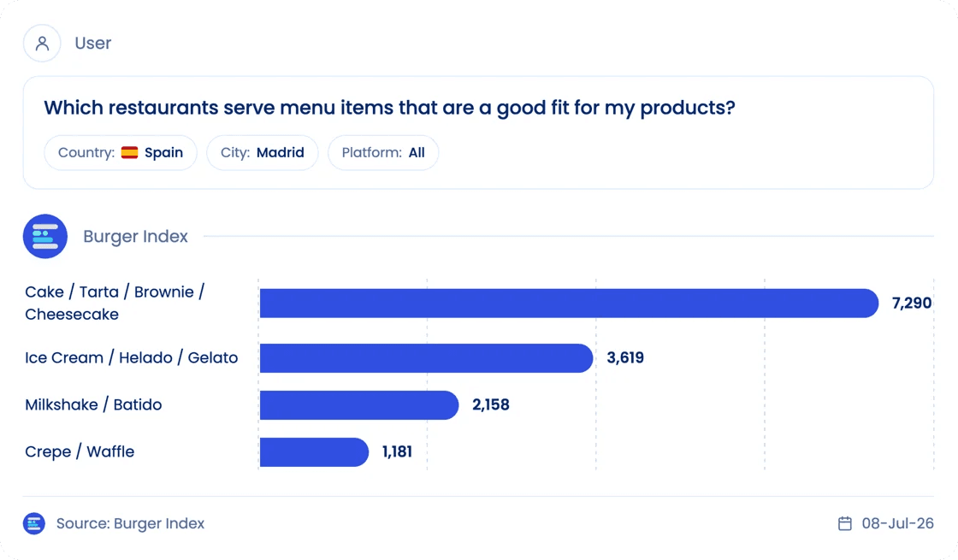The height and width of the screenshot is (560, 958).
Task: Click the Source: Burger Index link
Action: coord(130,523)
